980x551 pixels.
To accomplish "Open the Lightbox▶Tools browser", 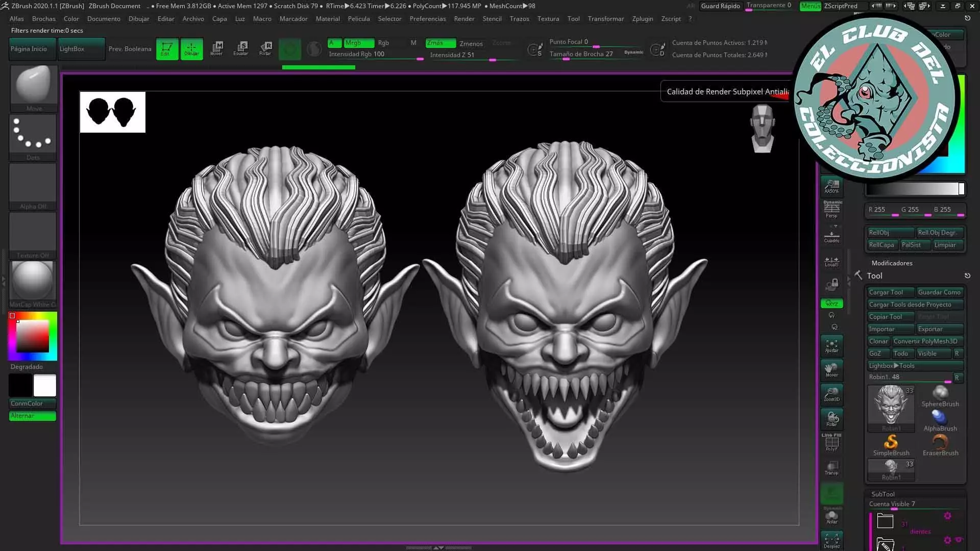I will (915, 366).
